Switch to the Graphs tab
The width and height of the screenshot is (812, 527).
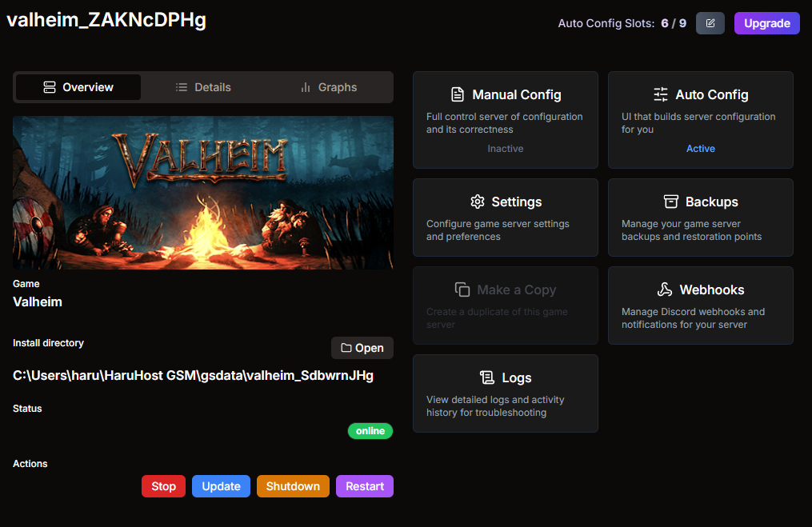328,87
